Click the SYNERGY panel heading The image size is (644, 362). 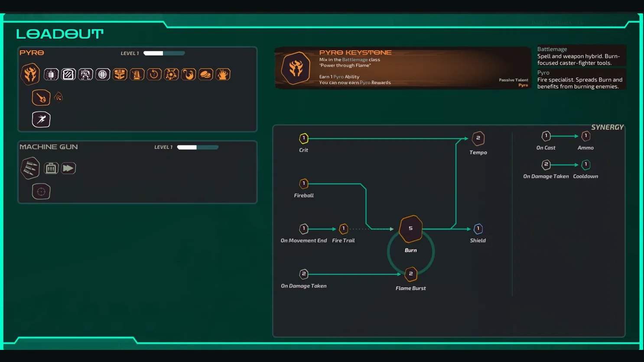607,127
